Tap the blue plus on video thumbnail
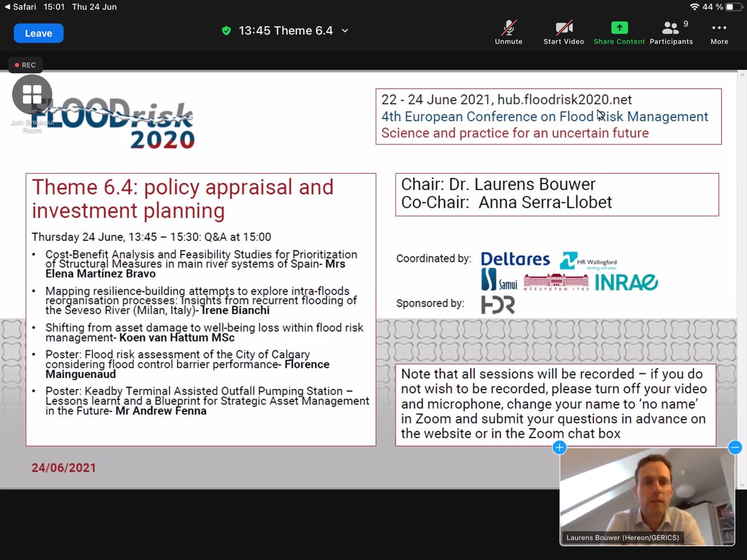The image size is (747, 560). click(559, 447)
